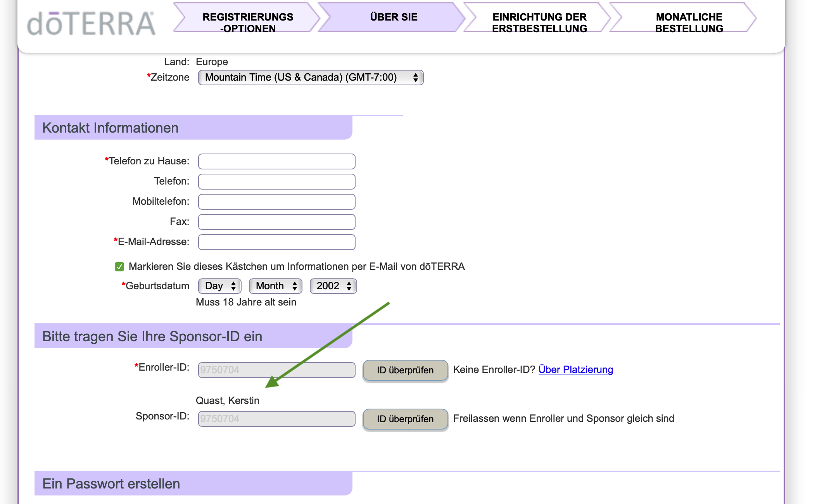
Task: Uncheck the dōTERRA email information checkbox
Action: (119, 267)
